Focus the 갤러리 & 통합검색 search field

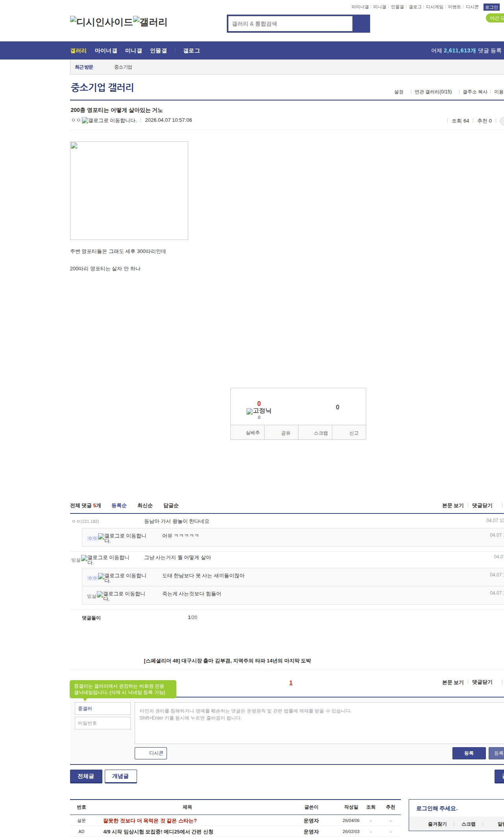(x=290, y=24)
